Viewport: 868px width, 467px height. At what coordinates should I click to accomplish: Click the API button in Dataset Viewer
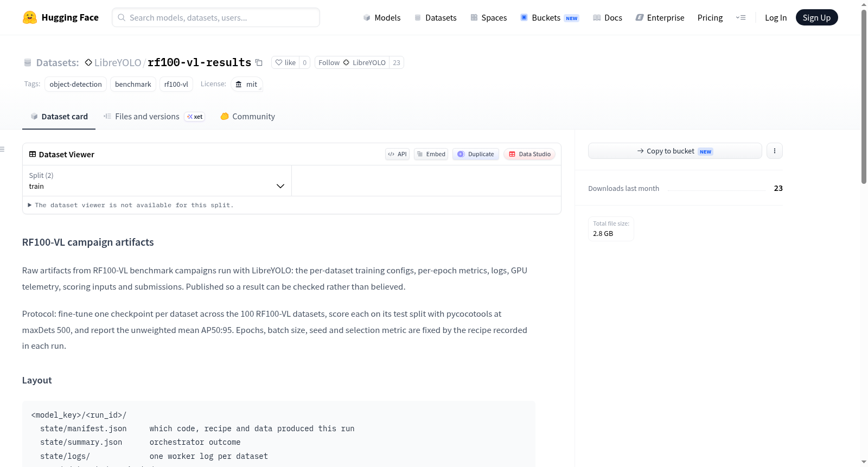pos(397,154)
